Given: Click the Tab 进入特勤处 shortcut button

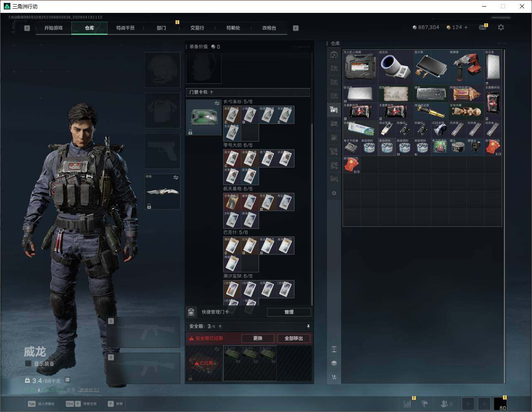Looking at the screenshot, I should click(41, 404).
